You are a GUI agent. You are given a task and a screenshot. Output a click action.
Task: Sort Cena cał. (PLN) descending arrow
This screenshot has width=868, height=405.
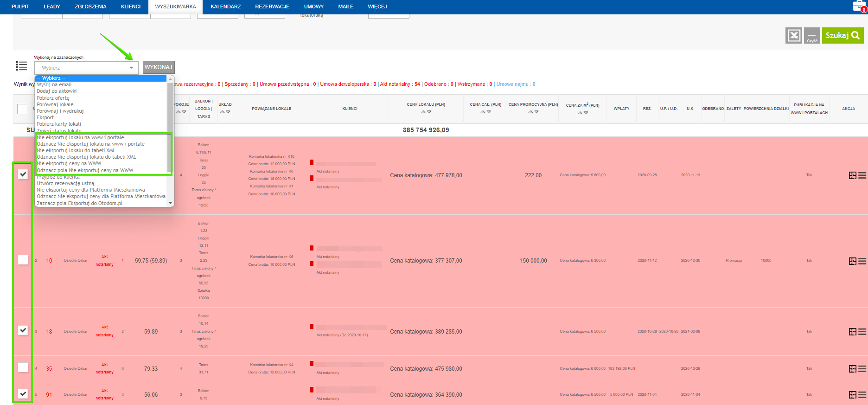coord(489,112)
